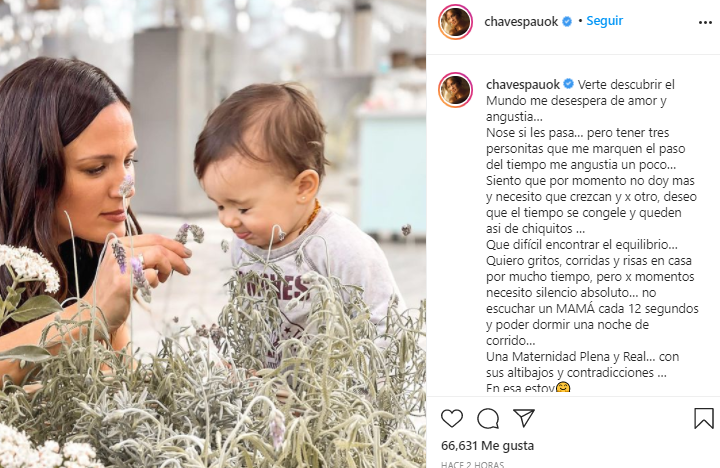720x468 pixels.
Task: Click the smiling emoji in caption
Action: tap(563, 388)
